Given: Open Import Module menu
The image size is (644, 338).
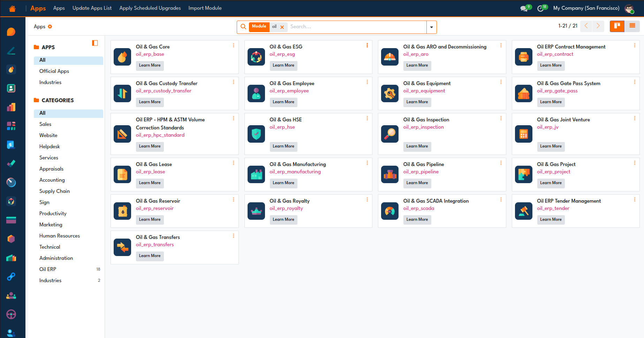Looking at the screenshot, I should click(x=205, y=8).
